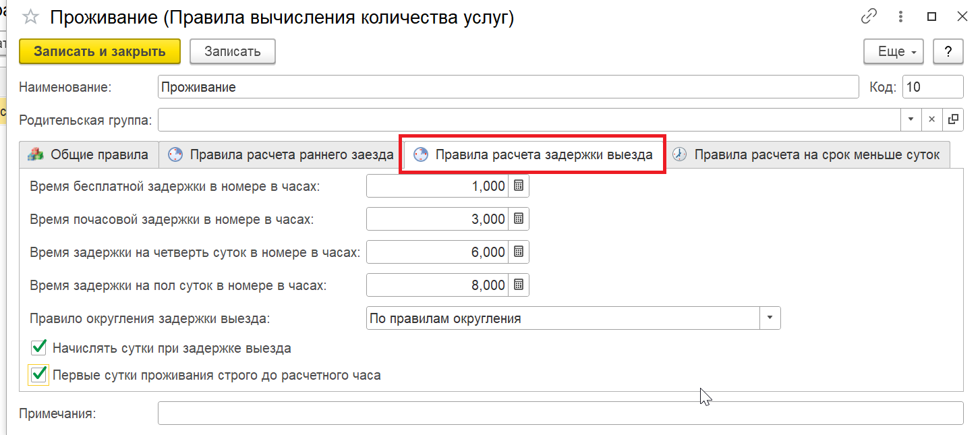980x435 pixels.
Task: Focus the Наименование field containing Проживание
Action: click(509, 87)
